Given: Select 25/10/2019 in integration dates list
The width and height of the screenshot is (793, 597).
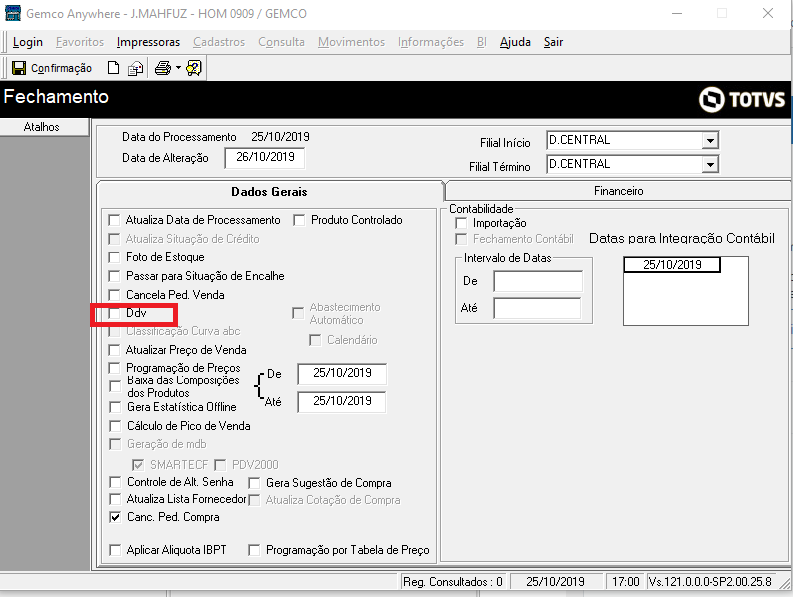Looking at the screenshot, I should coord(672,265).
